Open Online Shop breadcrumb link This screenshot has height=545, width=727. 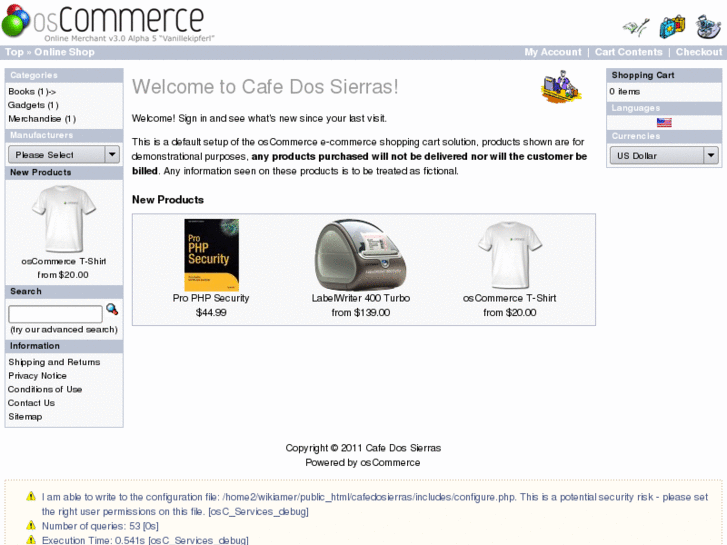(64, 52)
